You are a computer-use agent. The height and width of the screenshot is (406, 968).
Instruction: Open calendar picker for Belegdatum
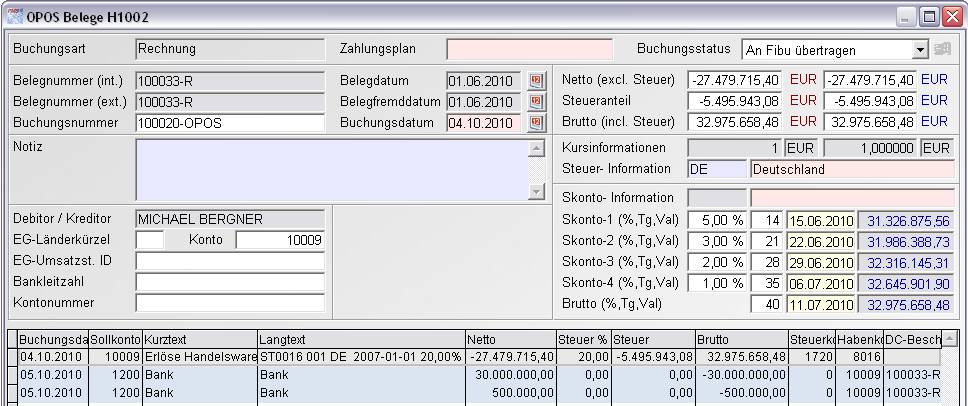(536, 80)
